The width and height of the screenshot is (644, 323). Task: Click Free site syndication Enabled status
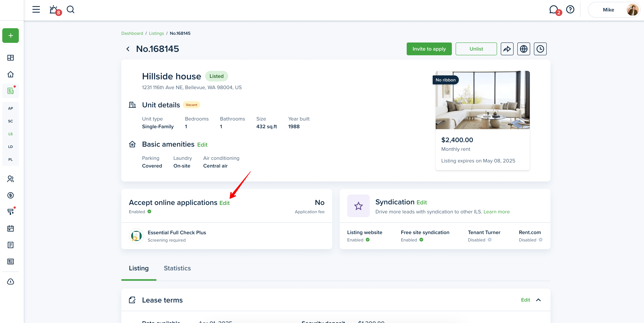point(412,240)
